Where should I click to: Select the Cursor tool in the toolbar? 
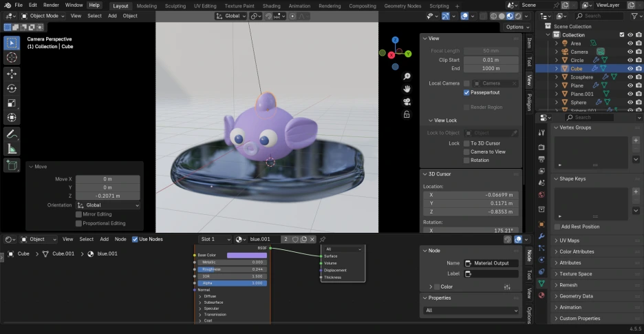[x=12, y=57]
